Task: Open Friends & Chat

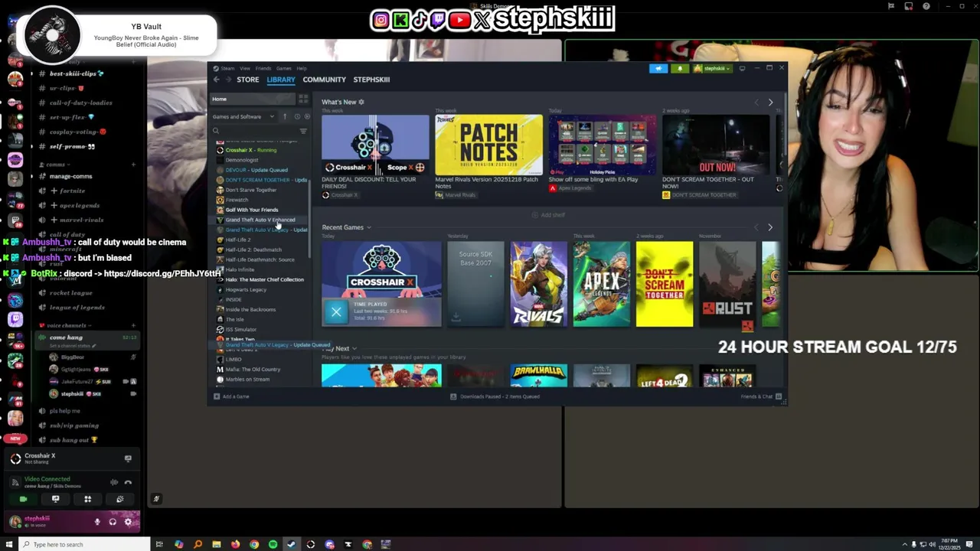Action: point(760,396)
